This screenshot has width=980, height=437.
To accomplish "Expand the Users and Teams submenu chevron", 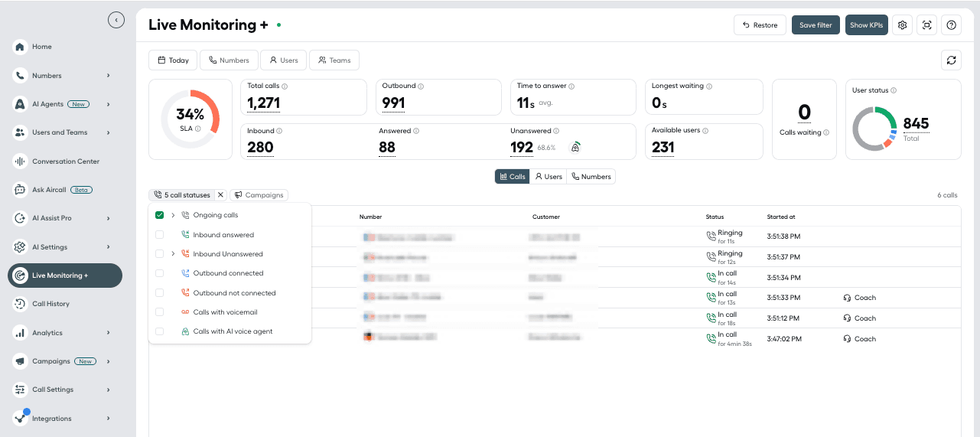I will click(108, 132).
